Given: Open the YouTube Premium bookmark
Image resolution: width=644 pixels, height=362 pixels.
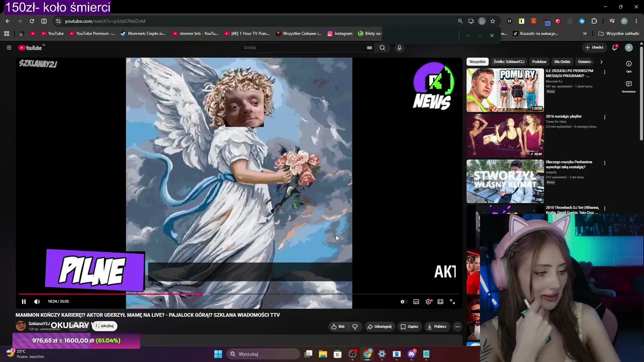Looking at the screenshot, I should pos(92,34).
